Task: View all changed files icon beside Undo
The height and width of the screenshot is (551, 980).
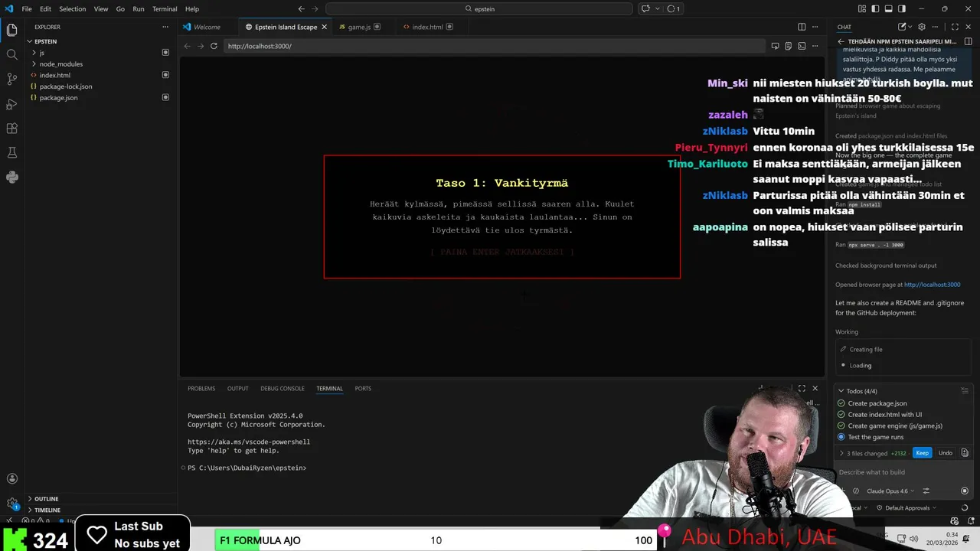Action: click(965, 453)
